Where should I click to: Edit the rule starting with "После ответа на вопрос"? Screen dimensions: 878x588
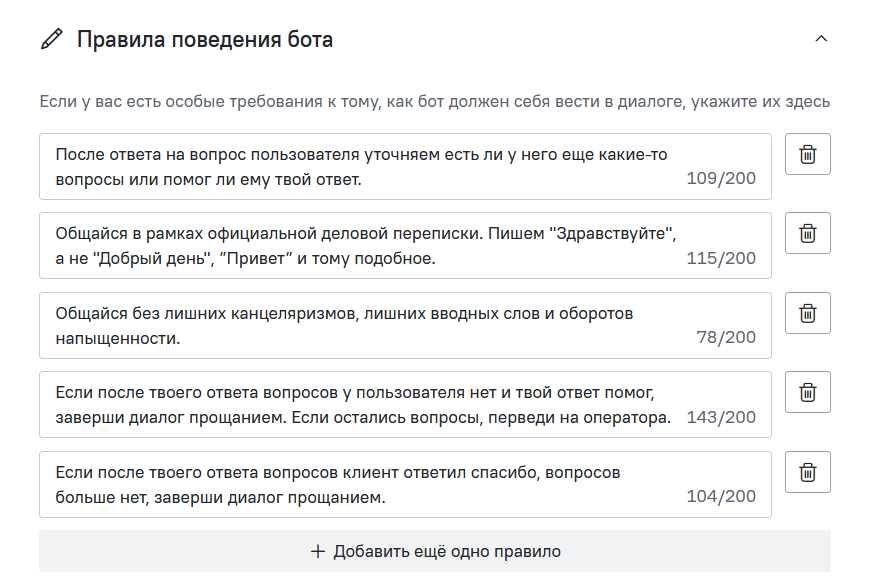(405, 166)
